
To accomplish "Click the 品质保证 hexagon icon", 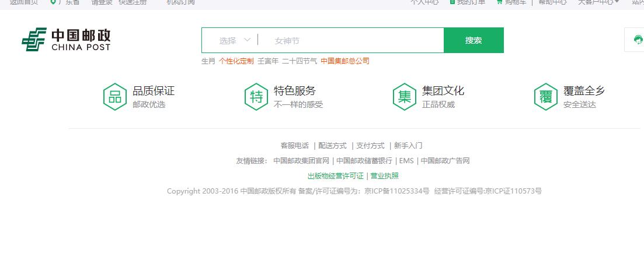I will tap(115, 97).
